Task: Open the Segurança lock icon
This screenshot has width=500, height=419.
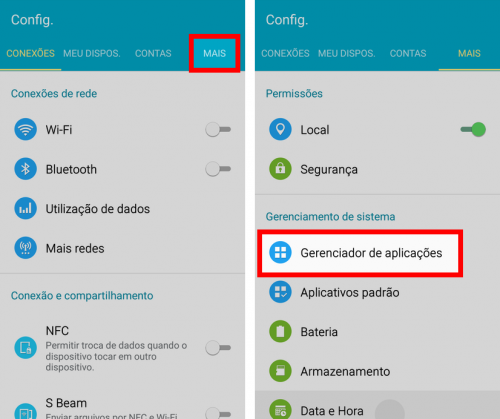Action: 280,169
